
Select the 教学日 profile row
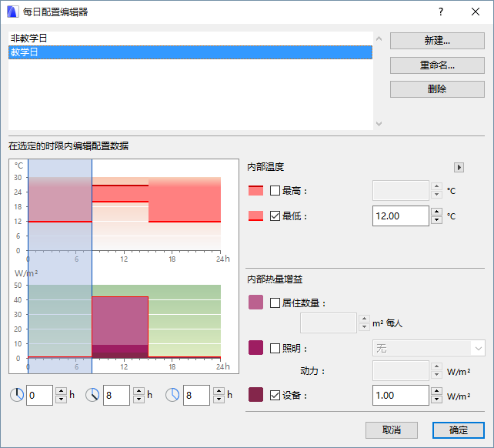[x=190, y=52]
